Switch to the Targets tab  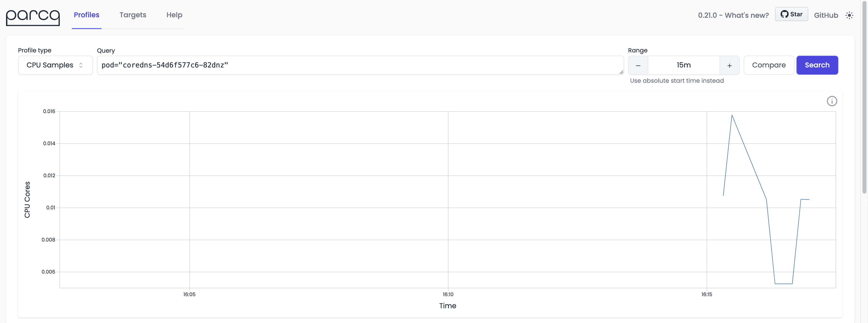(133, 15)
